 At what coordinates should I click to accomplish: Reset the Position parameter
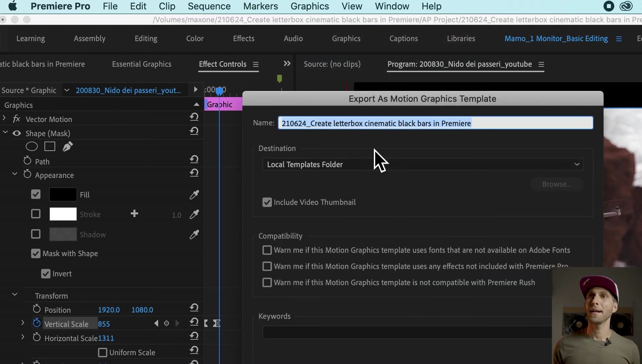point(194,307)
